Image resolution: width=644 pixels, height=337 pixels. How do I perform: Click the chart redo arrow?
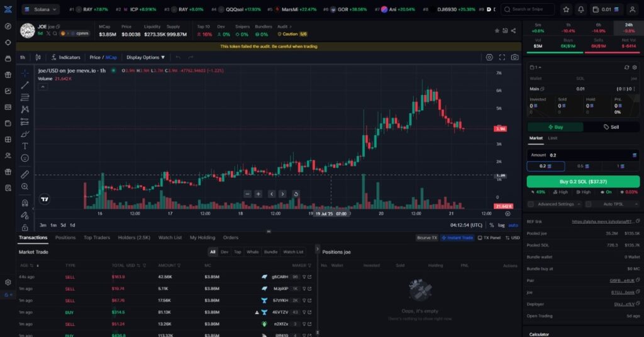click(191, 57)
